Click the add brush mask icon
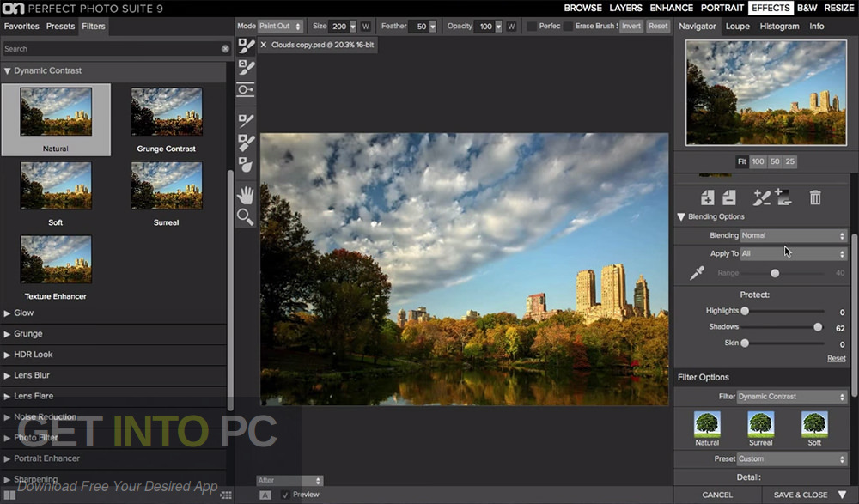Screen dimensions: 859x504 point(761,197)
